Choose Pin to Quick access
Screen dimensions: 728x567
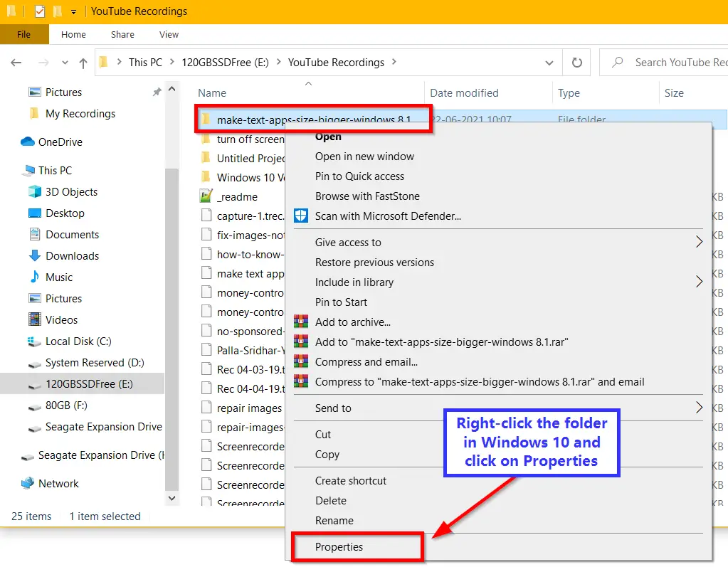359,176
